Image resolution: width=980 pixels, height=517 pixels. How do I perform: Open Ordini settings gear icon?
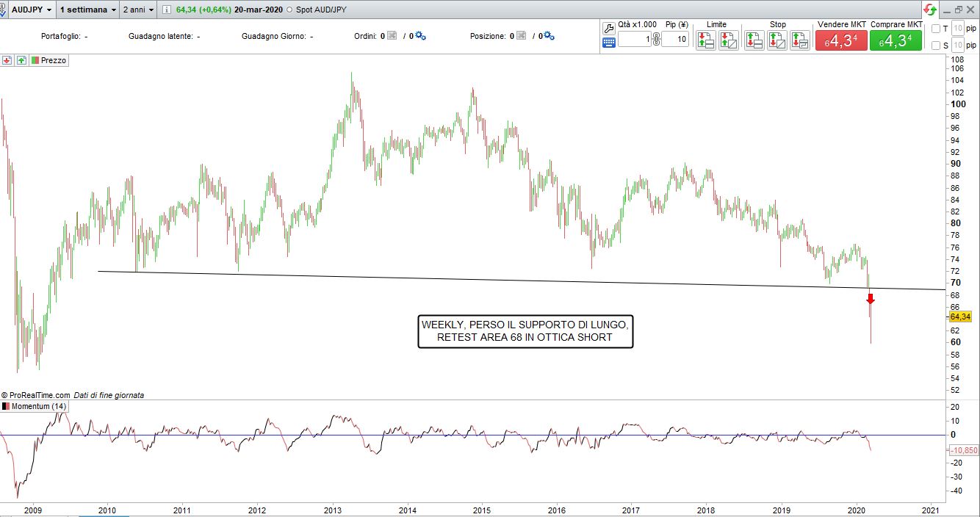tap(420, 36)
